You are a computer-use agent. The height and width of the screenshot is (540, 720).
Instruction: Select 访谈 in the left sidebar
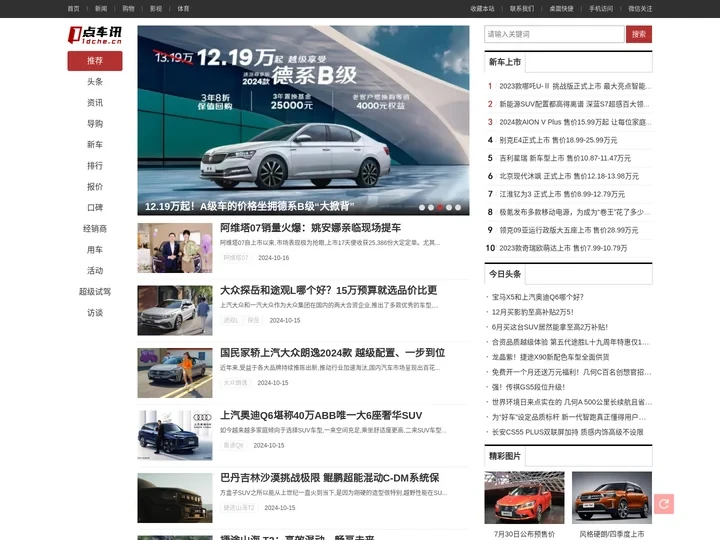pos(95,313)
